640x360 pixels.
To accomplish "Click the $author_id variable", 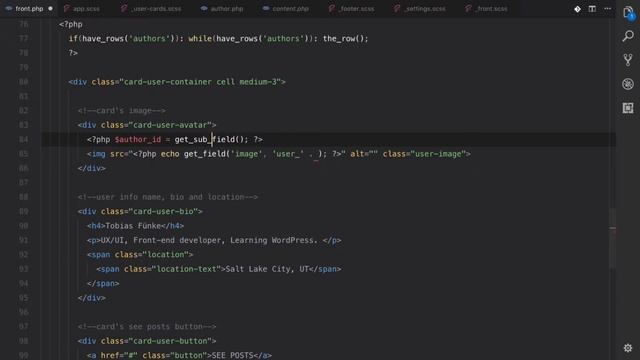I will [x=138, y=140].
